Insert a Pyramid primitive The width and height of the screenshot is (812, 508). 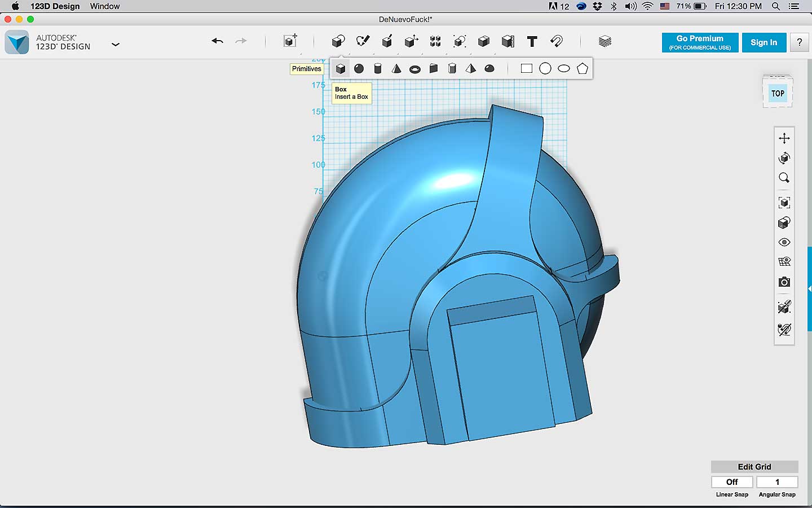point(471,69)
